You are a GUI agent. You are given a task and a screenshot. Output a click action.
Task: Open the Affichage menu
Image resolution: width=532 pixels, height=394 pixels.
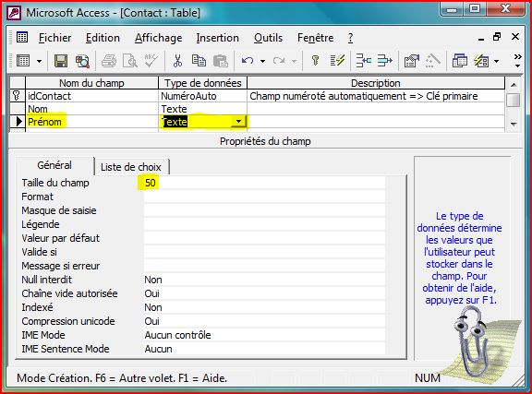[x=159, y=38]
